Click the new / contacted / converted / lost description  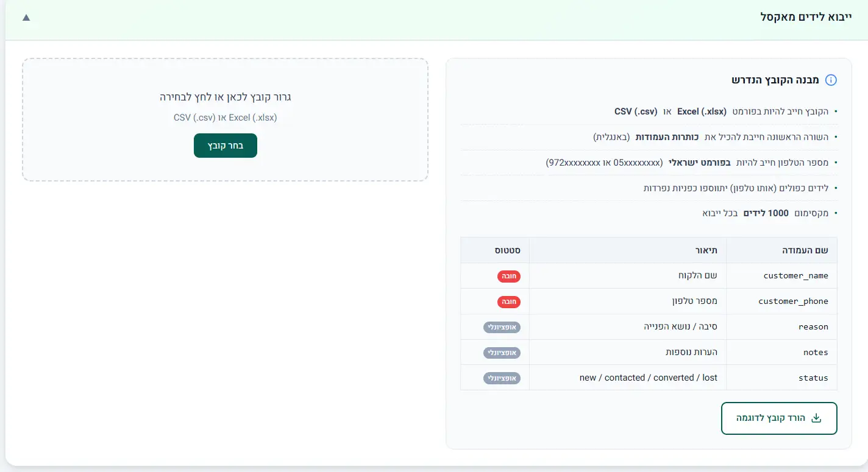tap(648, 378)
